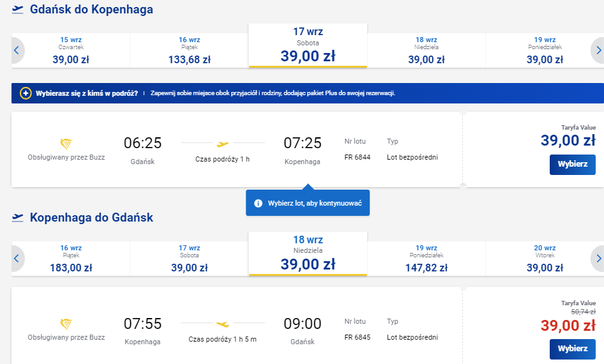
Task: Click departure time 07:55
Action: 142,324
